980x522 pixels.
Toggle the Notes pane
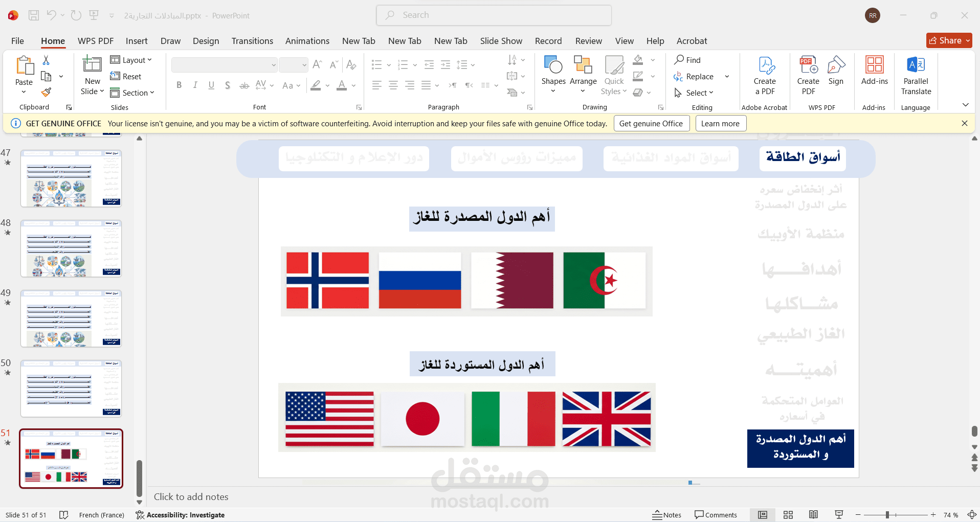tap(666, 515)
